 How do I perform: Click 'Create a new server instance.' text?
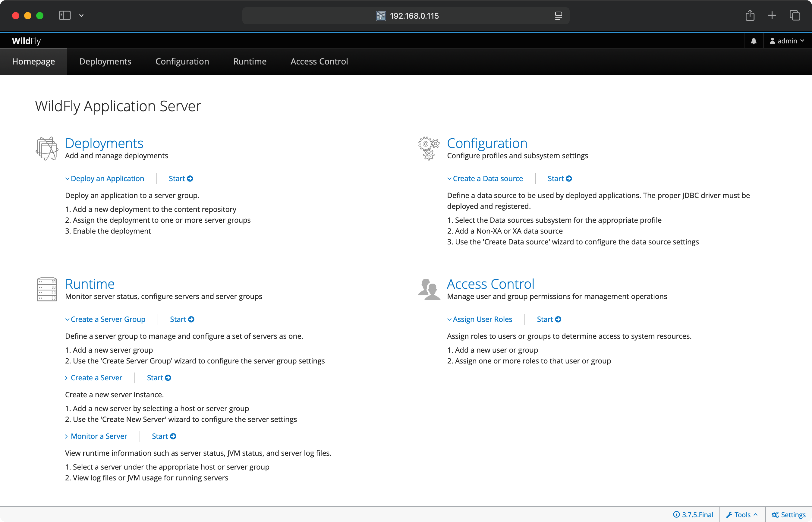point(114,395)
